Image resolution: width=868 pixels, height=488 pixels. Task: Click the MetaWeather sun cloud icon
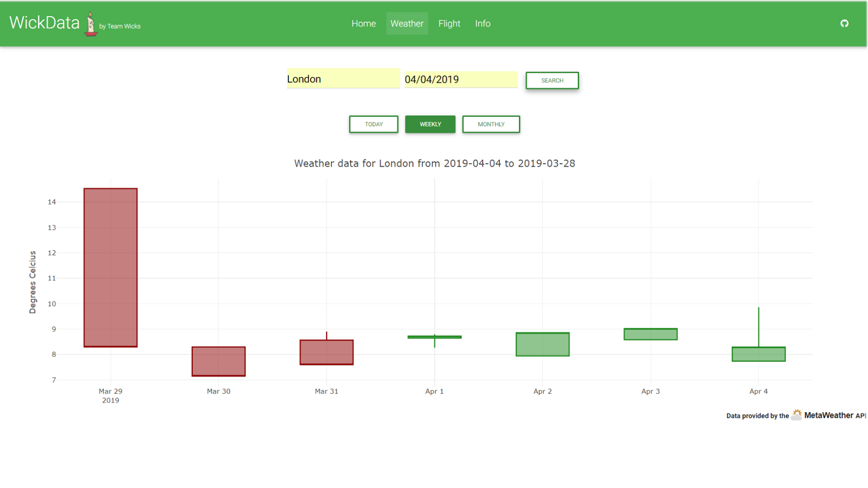pyautogui.click(x=796, y=415)
